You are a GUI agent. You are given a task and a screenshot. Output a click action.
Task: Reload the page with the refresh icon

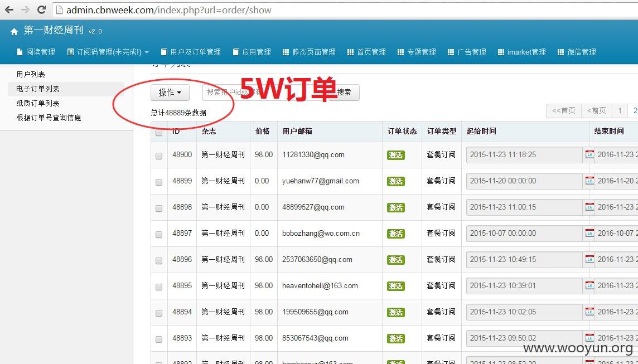pyautogui.click(x=41, y=9)
